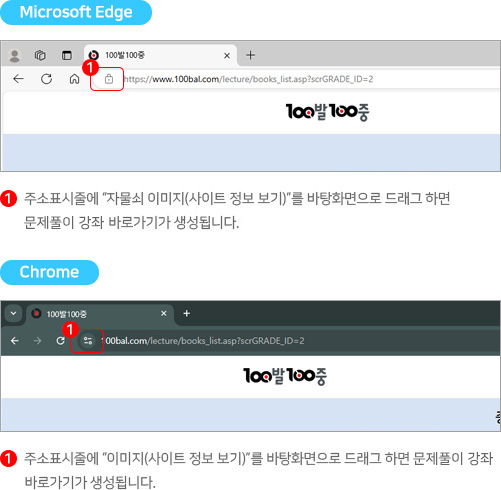Click the 100발100중 logo in the Edge page
501x490 pixels.
(x=327, y=112)
